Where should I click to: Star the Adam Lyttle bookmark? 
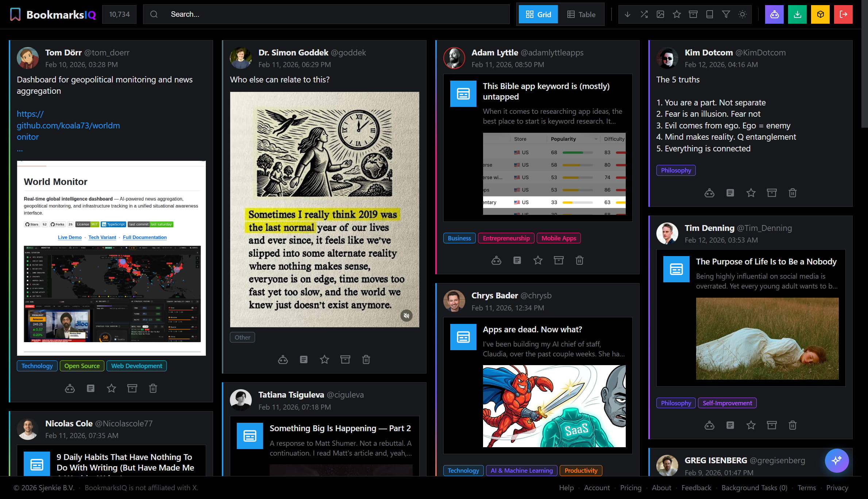[x=538, y=260]
